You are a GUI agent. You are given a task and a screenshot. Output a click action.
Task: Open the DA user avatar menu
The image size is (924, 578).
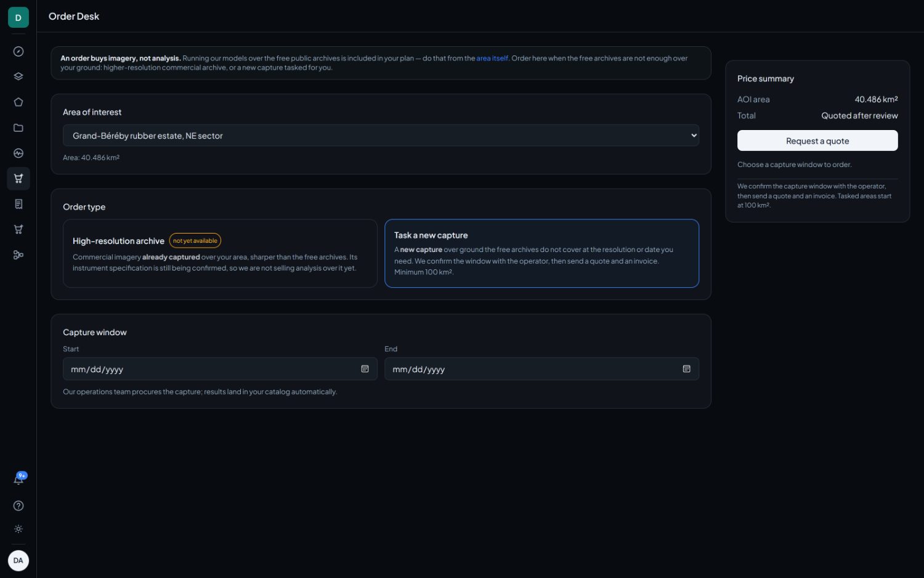(18, 561)
